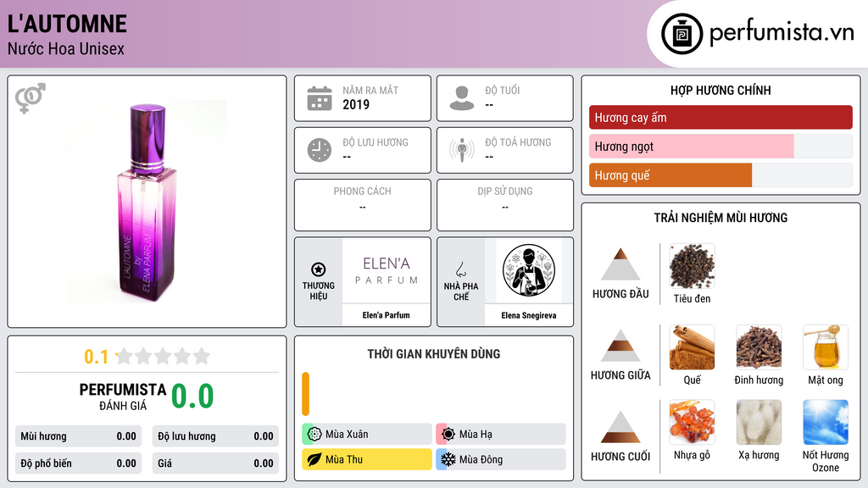
Task: Click the Elena Snegireva perfumer portrait
Action: 529,270
